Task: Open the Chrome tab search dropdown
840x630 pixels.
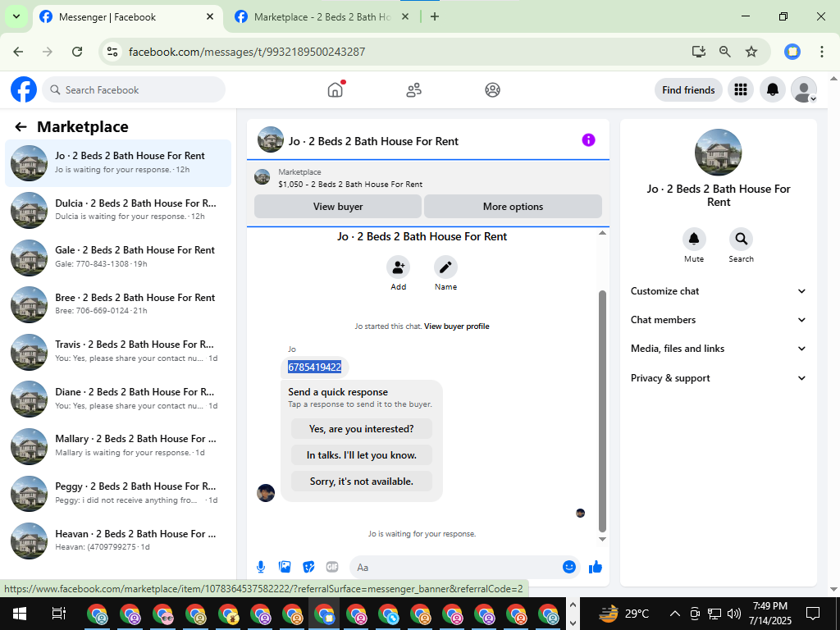Action: point(16,16)
